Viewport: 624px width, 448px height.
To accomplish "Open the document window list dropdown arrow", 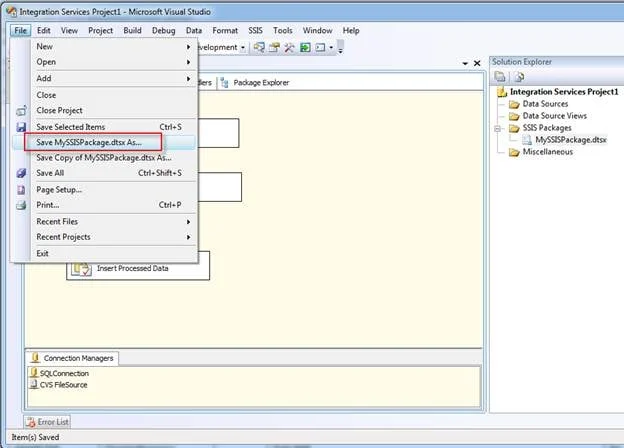I will 465,63.
